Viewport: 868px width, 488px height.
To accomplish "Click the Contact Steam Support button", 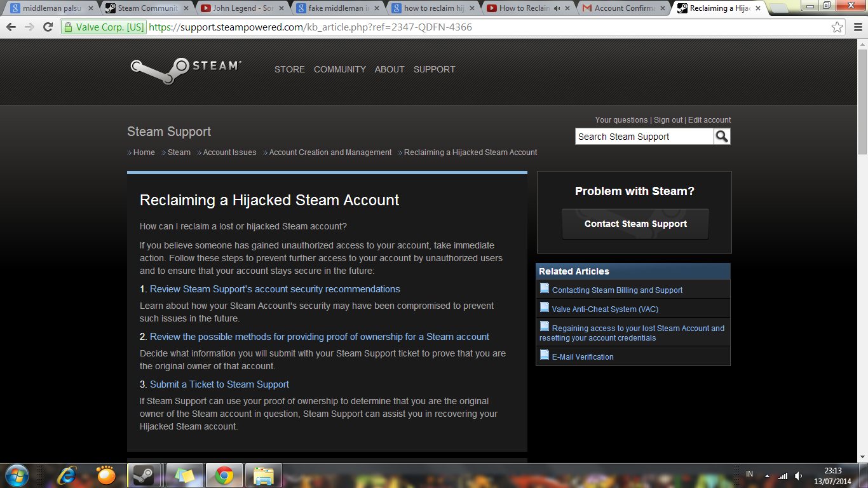I will tap(635, 224).
